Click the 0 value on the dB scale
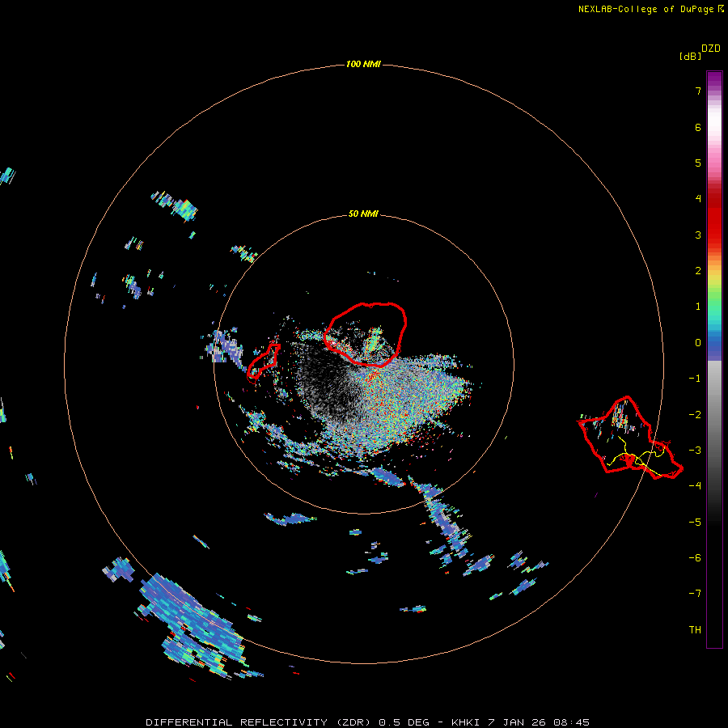This screenshot has width=728, height=728. [x=698, y=343]
